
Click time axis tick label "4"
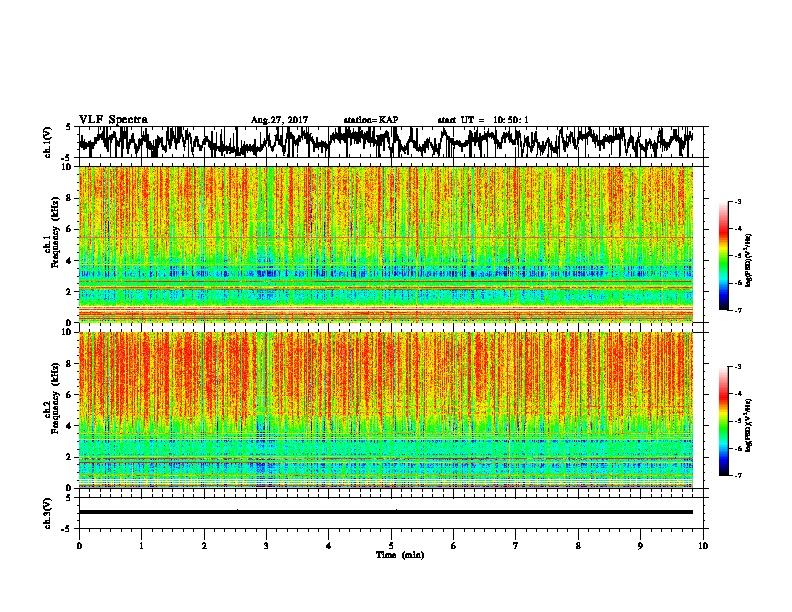point(329,546)
